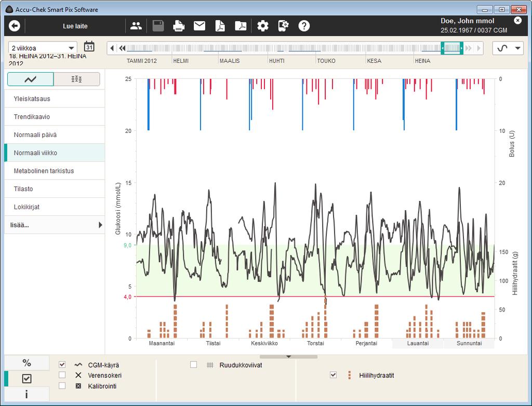Open the calendar date picker icon

click(x=89, y=47)
